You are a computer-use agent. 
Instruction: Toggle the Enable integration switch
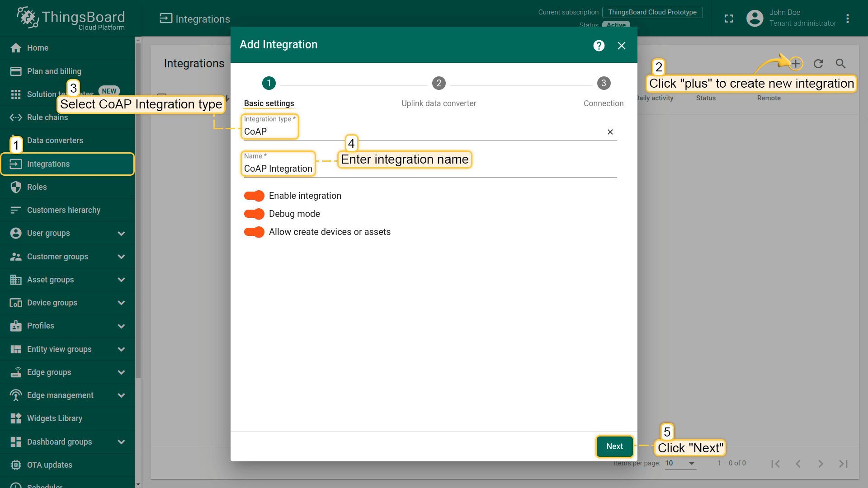point(254,196)
